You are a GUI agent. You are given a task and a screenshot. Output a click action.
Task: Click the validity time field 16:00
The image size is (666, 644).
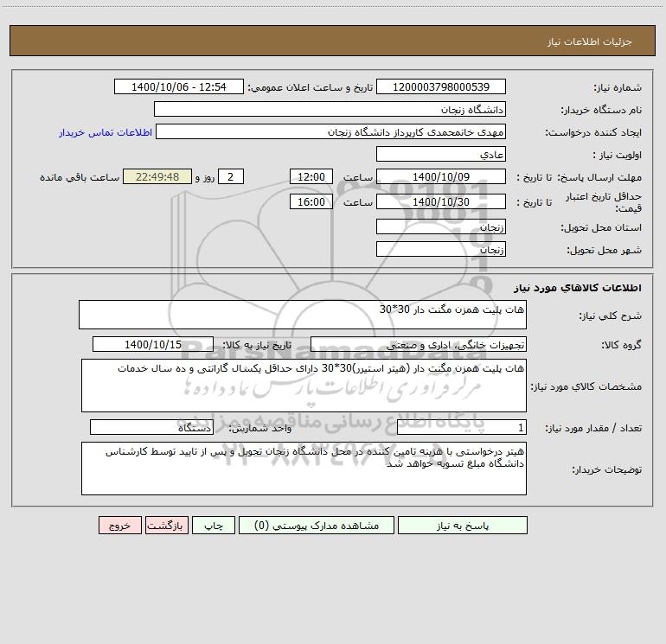(x=311, y=201)
